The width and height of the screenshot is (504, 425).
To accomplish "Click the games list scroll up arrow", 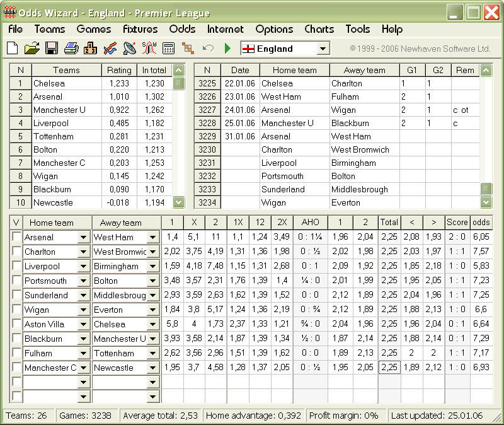I will (486, 70).
